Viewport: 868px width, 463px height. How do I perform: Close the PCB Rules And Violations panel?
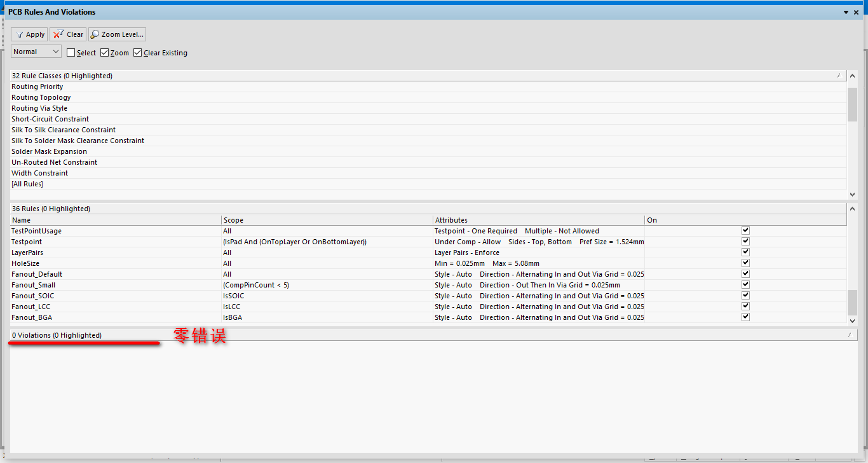pos(856,12)
